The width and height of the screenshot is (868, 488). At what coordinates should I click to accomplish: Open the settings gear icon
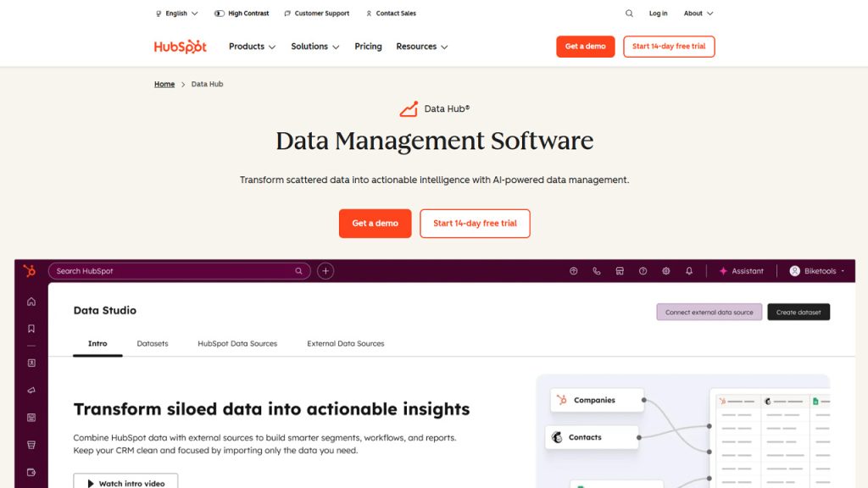click(x=666, y=271)
